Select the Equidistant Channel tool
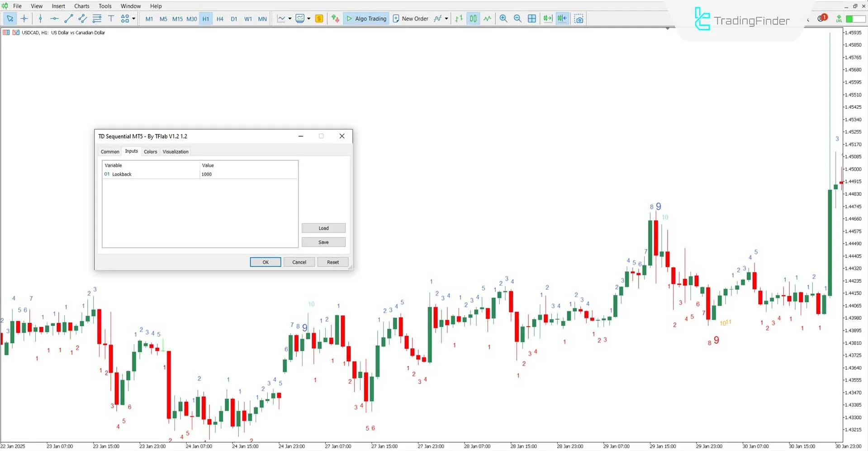Viewport: 868px width, 451px height. 82,19
